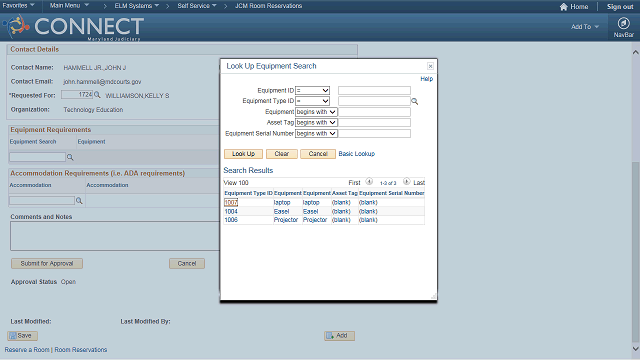Expand the Favorites menu

(x=18, y=5)
